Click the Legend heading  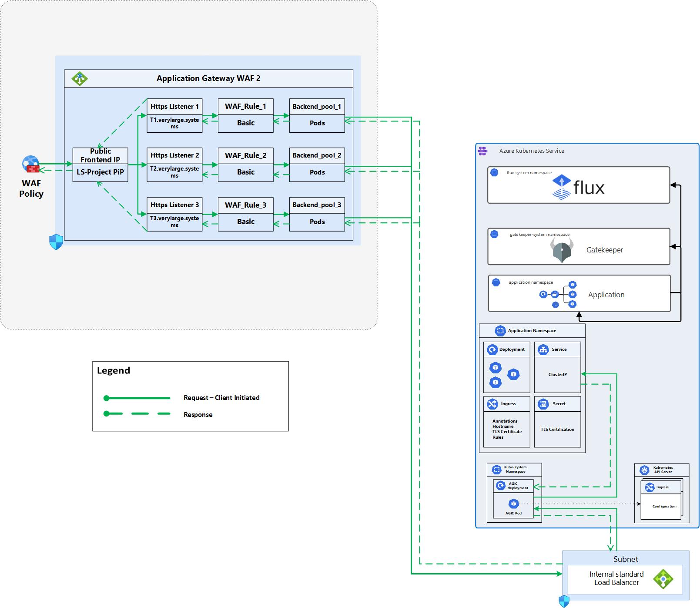(113, 370)
